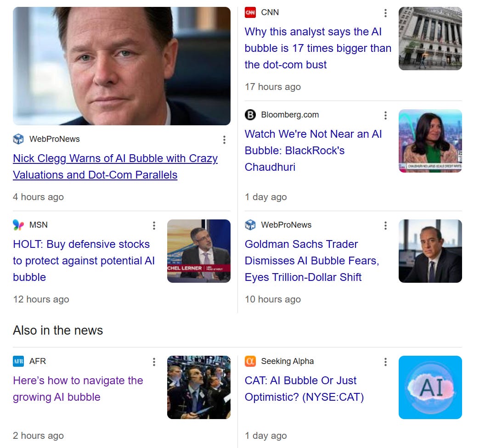Open more options for Seeking Alpha article
Image resolution: width=491 pixels, height=448 pixels.
coord(385,362)
